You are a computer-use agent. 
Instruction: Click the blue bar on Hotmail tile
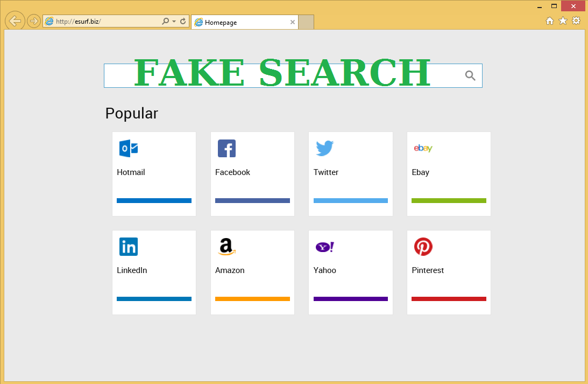click(154, 201)
